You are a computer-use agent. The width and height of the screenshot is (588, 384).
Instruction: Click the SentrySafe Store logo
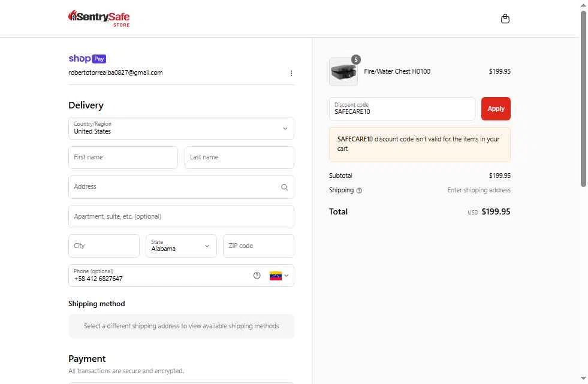click(x=99, y=19)
